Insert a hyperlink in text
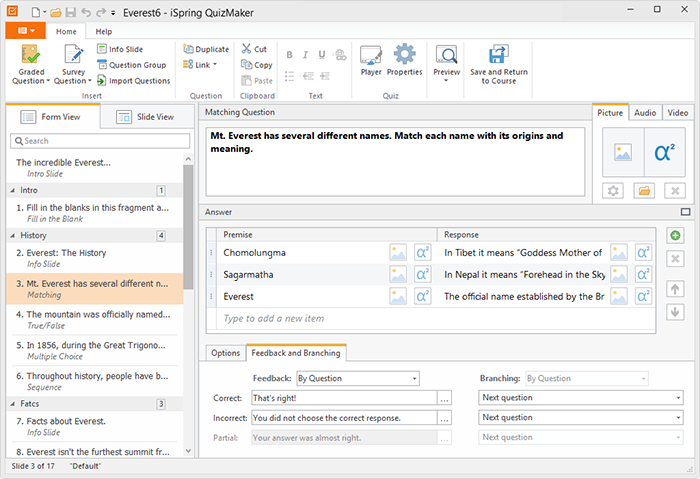Image resolution: width=700 pixels, height=479 pixels. (x=341, y=54)
